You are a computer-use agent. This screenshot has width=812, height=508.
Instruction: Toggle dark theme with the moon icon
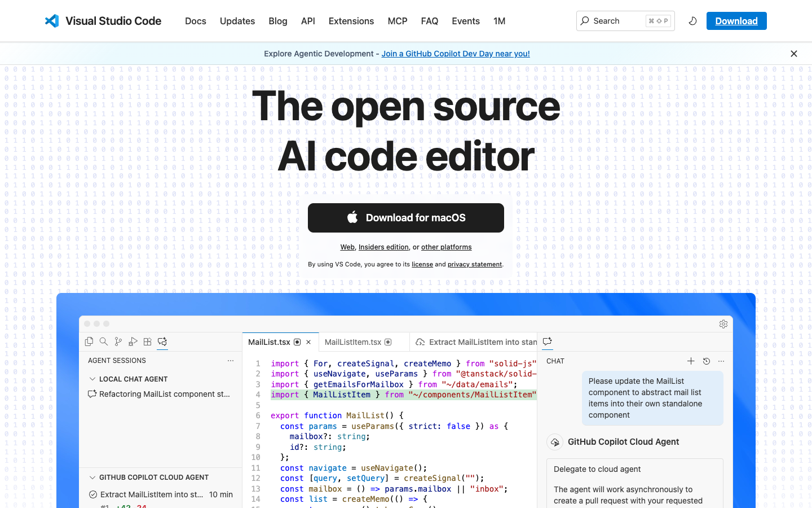[692, 21]
